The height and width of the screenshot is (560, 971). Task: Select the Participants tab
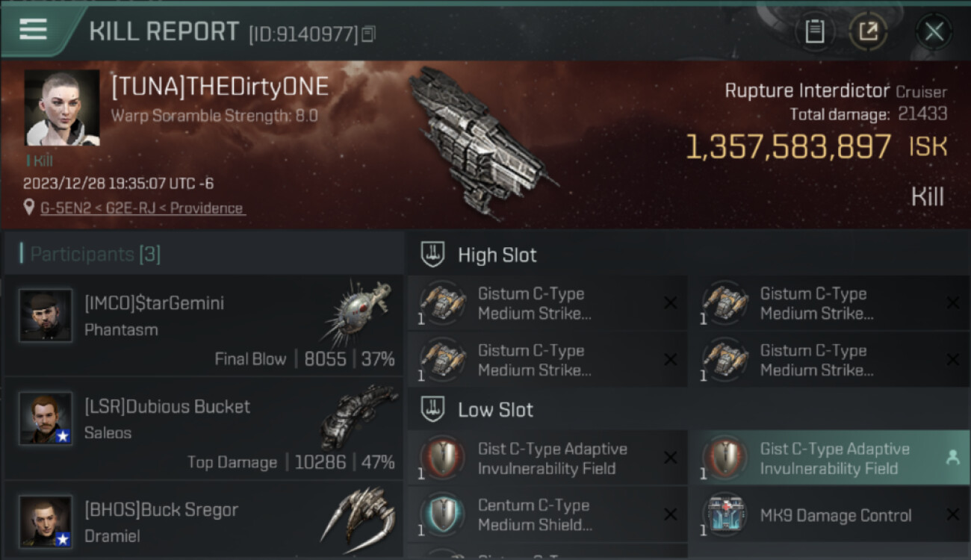[x=95, y=255]
